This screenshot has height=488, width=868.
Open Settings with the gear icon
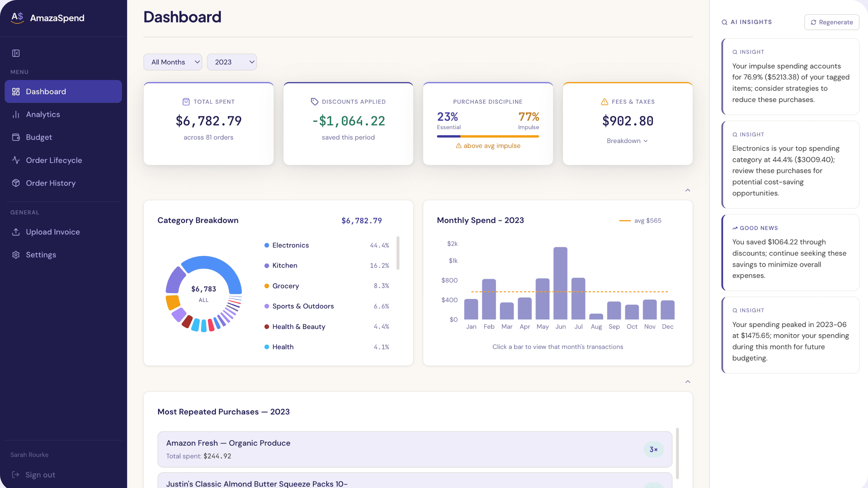point(16,255)
